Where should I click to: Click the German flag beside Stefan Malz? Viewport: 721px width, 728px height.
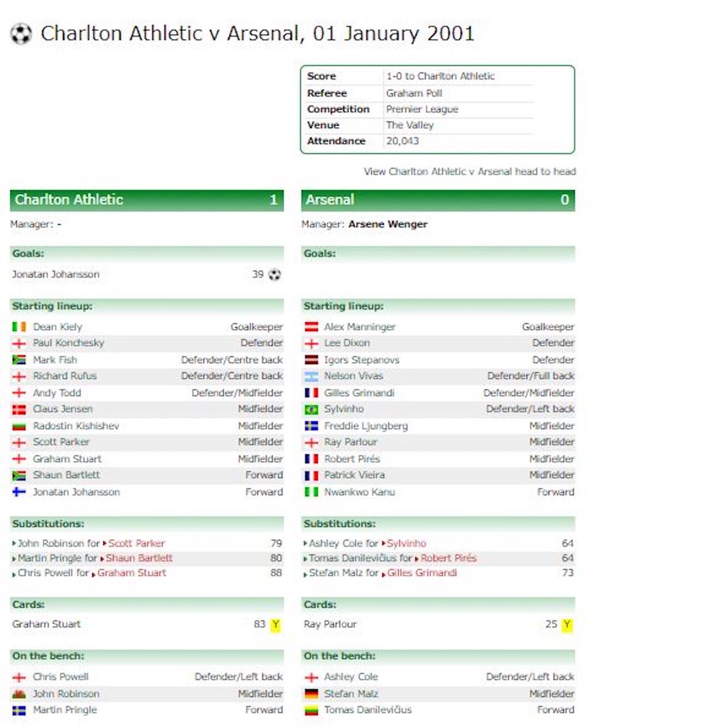pos(311,694)
